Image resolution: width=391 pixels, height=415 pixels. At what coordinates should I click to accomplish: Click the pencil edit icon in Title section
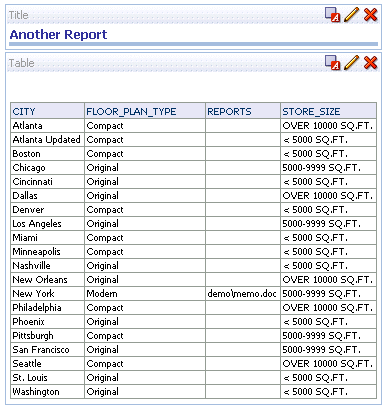[x=351, y=15]
